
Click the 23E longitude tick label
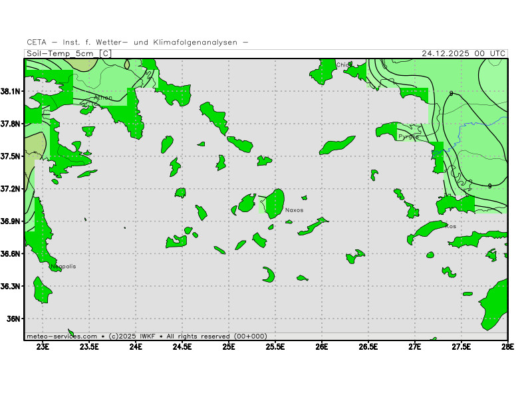click(x=43, y=346)
